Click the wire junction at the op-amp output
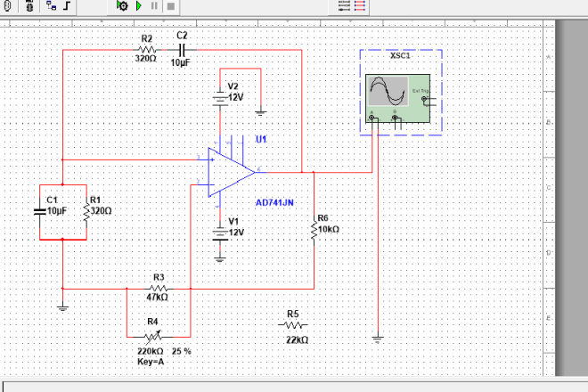The width and height of the screenshot is (588, 392). (x=302, y=172)
